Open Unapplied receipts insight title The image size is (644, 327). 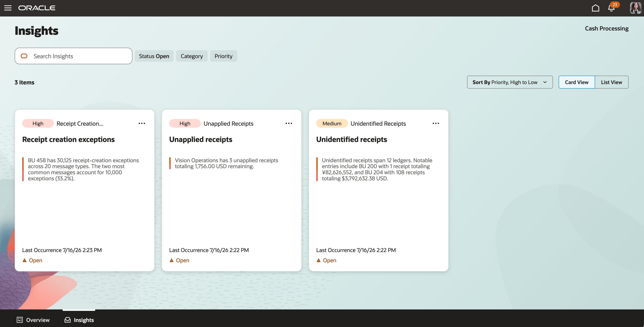201,139
